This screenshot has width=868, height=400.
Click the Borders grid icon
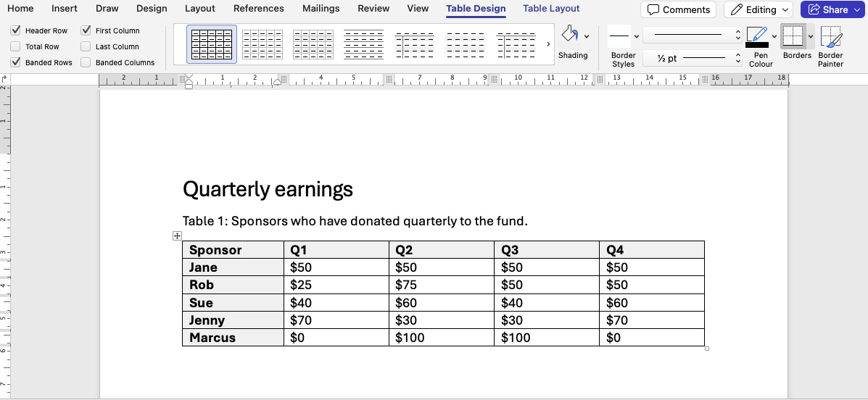[x=793, y=36]
